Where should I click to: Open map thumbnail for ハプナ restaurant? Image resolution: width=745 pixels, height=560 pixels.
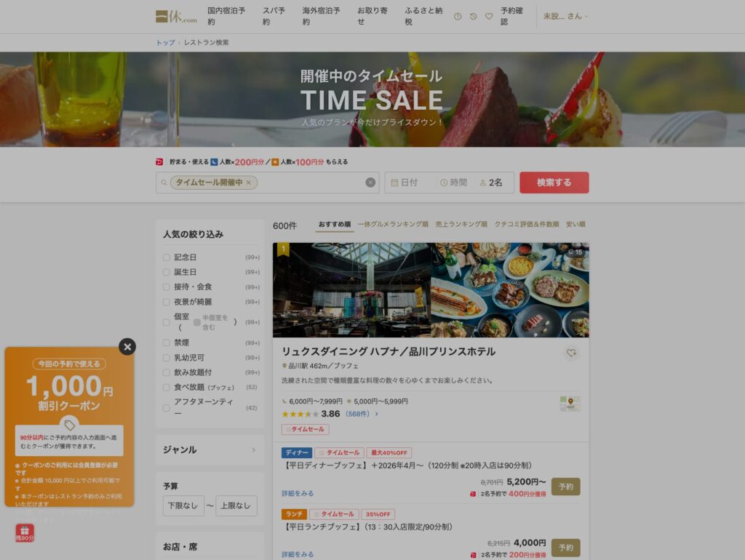click(570, 404)
